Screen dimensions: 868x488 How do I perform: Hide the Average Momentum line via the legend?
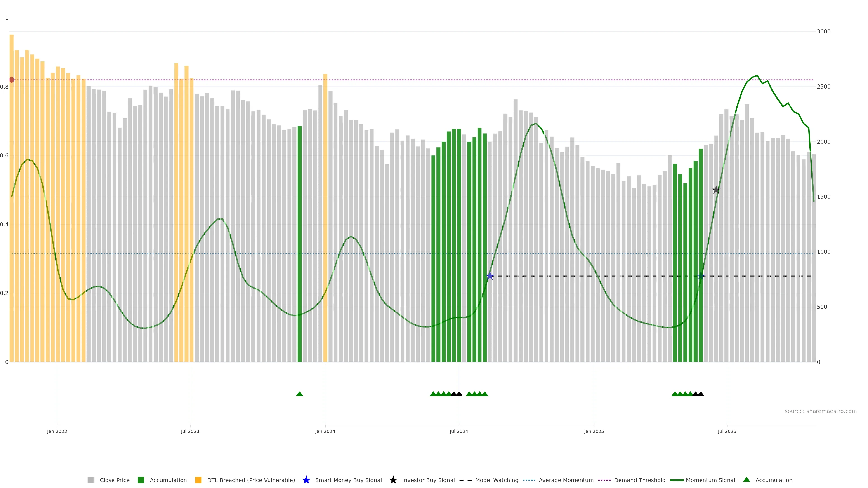(566, 480)
